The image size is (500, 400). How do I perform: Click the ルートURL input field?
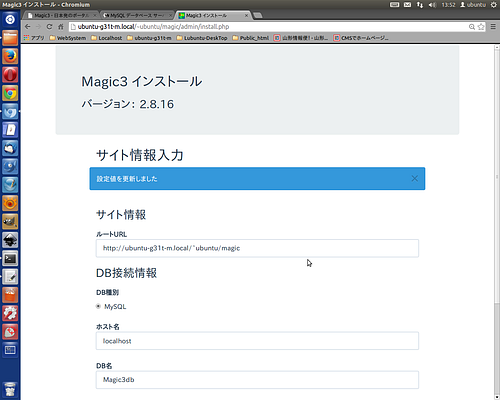pos(257,248)
